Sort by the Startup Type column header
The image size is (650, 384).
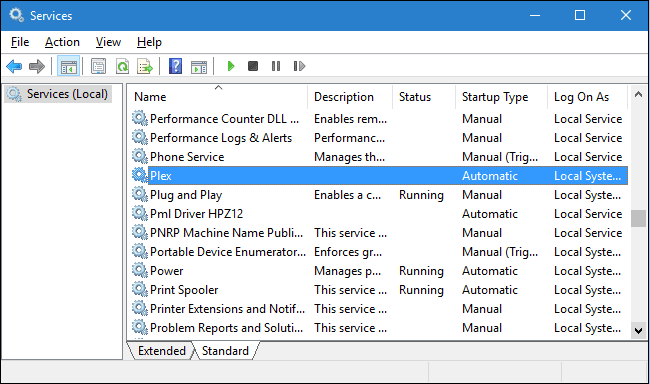click(502, 97)
